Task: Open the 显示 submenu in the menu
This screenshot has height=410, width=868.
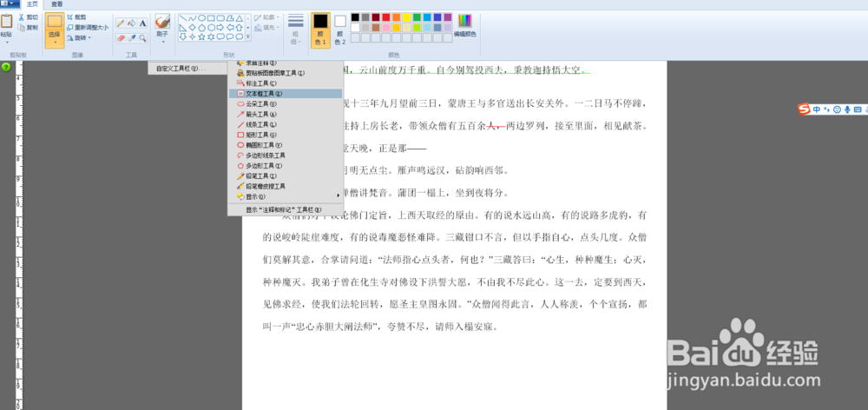Action: (x=285, y=196)
